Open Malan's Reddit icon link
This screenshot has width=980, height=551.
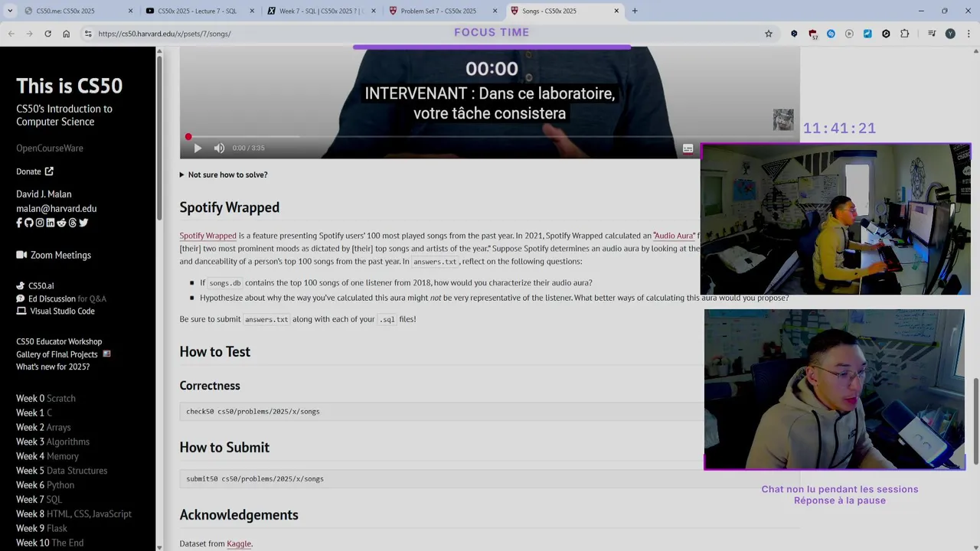point(61,223)
